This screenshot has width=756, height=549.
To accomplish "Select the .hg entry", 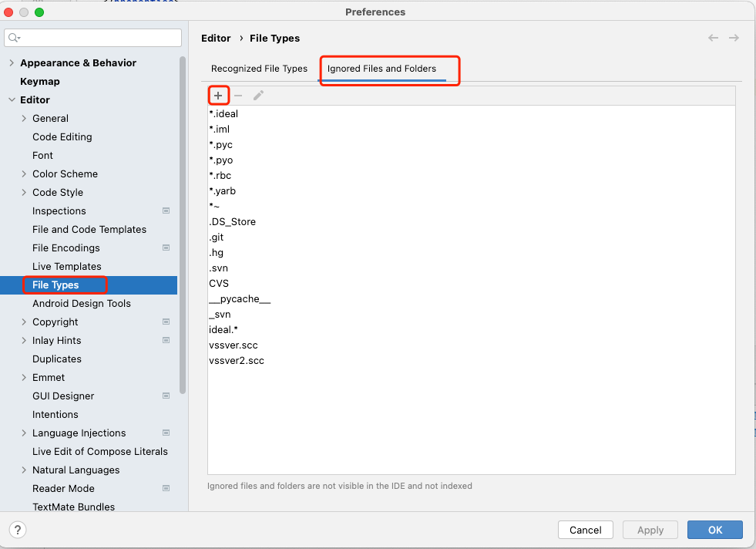I will point(216,253).
